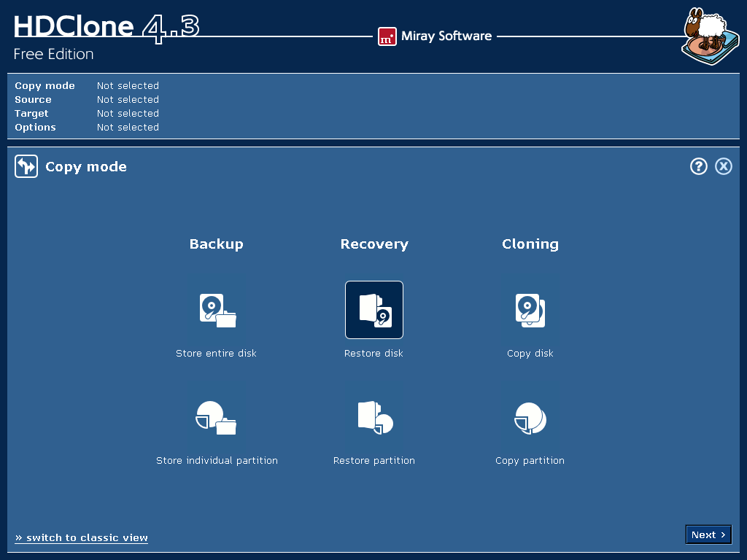Click the Copy partition label
This screenshot has width=747, height=560.
(x=530, y=461)
